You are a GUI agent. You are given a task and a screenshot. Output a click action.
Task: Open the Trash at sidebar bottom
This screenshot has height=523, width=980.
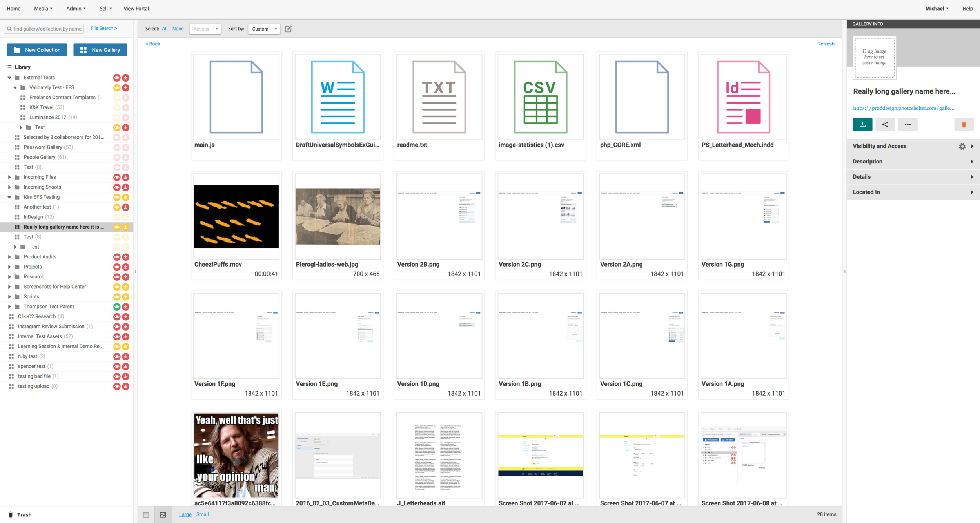click(20, 515)
